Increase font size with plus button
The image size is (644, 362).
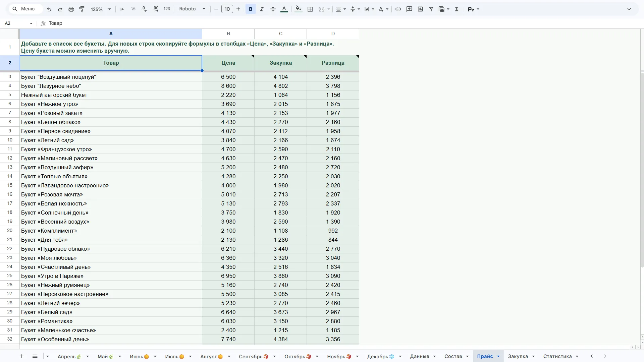click(x=238, y=9)
